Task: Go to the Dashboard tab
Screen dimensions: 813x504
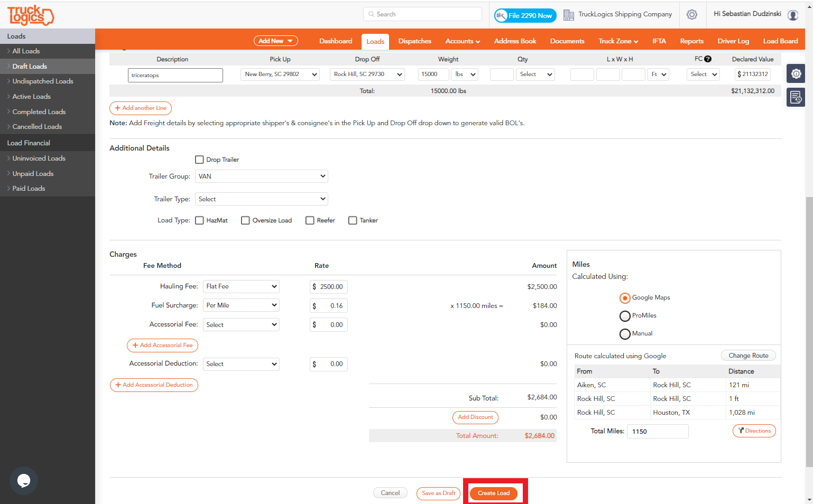Action: (x=336, y=41)
